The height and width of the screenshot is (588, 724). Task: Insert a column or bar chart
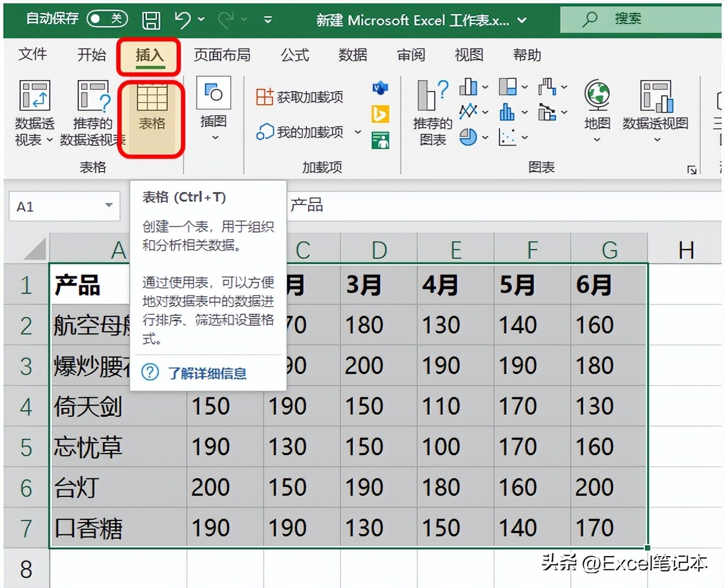[468, 87]
